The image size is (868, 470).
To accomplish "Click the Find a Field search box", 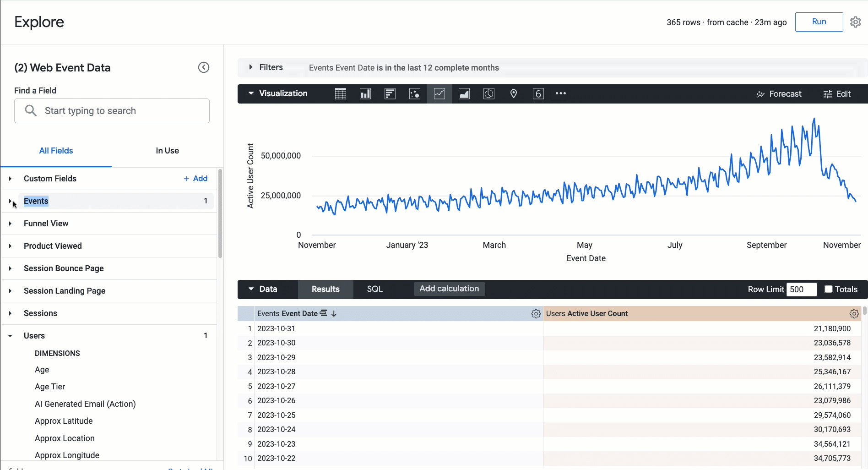I will 112,111.
